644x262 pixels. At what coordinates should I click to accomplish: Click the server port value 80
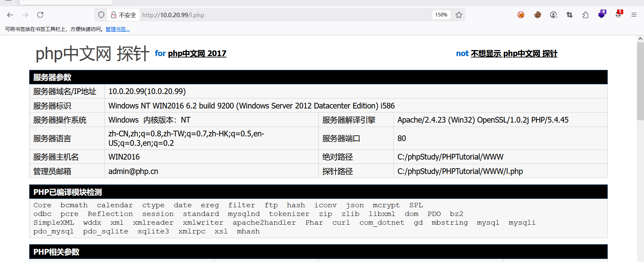[401, 138]
